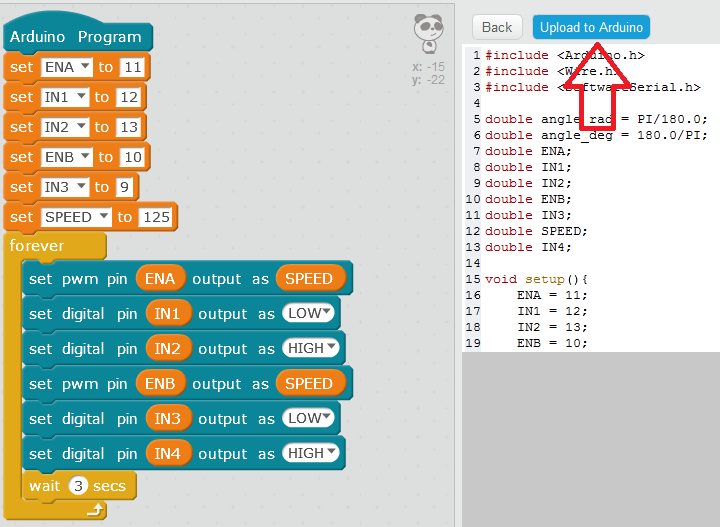The image size is (720, 527).
Task: Click the forever loop arrow icon
Action: tap(95, 509)
